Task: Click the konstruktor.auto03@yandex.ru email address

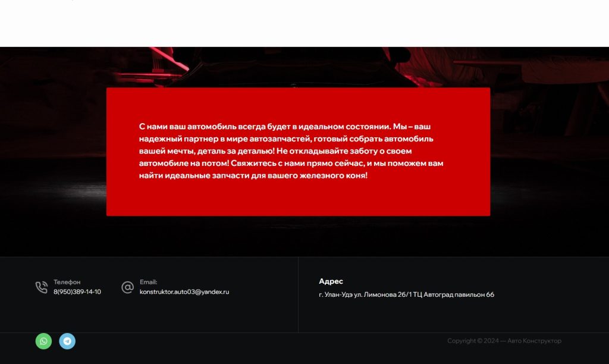Action: coord(184,292)
